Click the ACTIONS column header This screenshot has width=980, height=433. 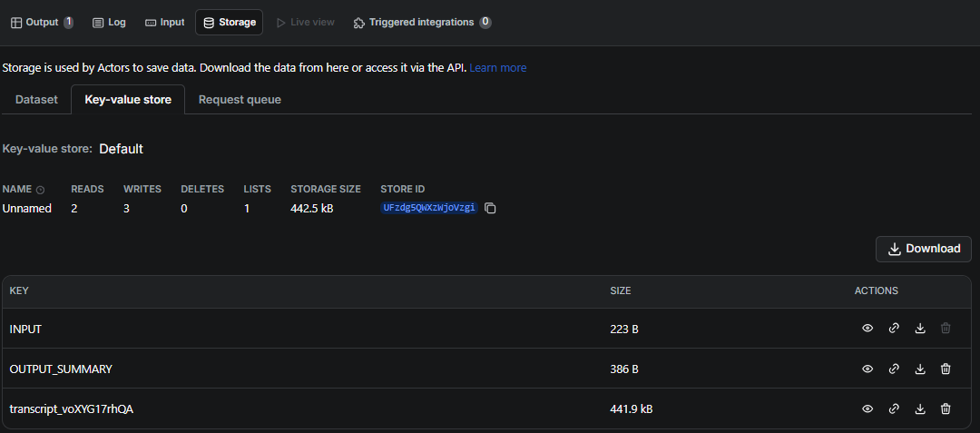pos(877,290)
